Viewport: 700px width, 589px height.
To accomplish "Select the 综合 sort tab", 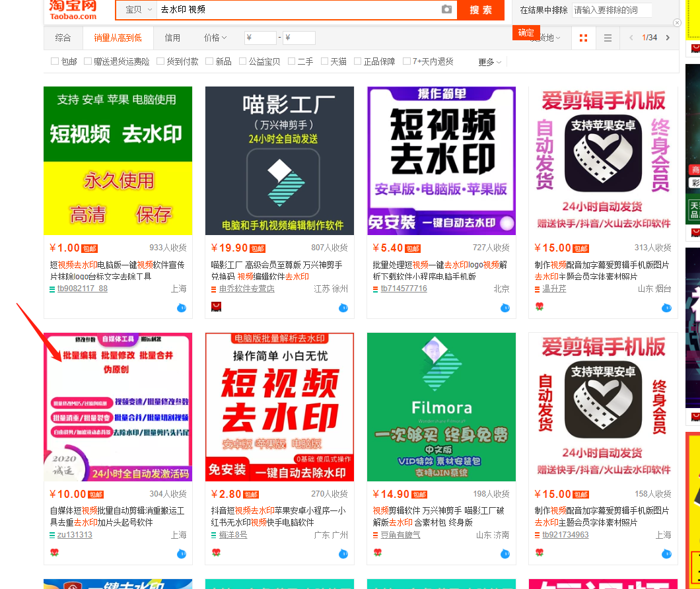I will click(63, 38).
